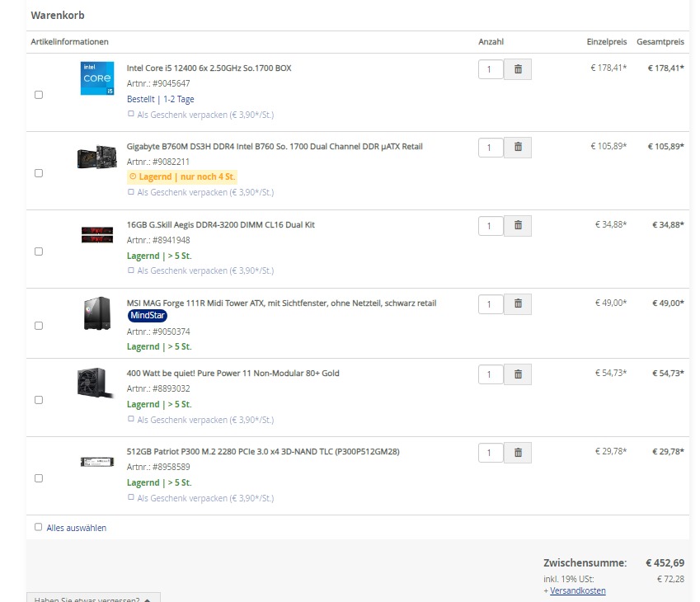The width and height of the screenshot is (700, 602).
Task: Click article number #9045647
Action: [x=171, y=83]
